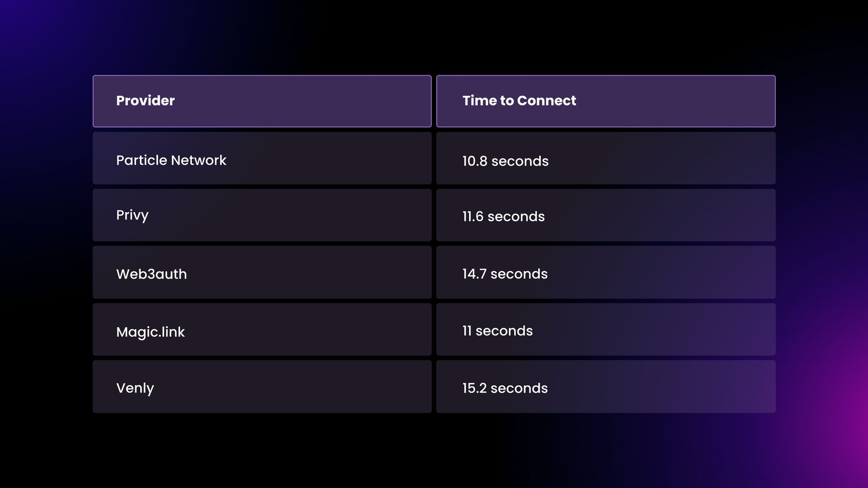The image size is (868, 488).
Task: Select the Web3auth provider cell
Action: [262, 272]
